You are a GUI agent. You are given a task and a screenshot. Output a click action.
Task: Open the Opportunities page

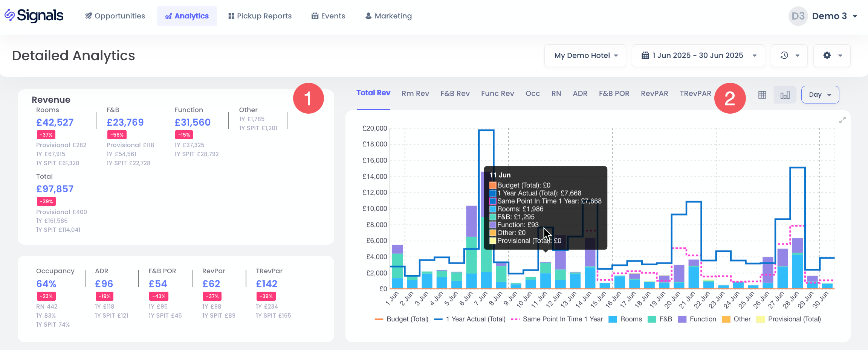pyautogui.click(x=115, y=16)
